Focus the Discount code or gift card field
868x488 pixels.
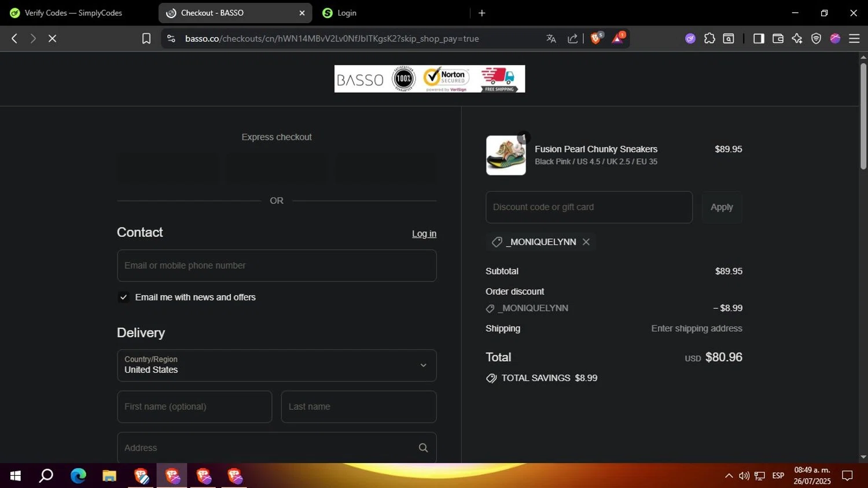[x=589, y=207]
